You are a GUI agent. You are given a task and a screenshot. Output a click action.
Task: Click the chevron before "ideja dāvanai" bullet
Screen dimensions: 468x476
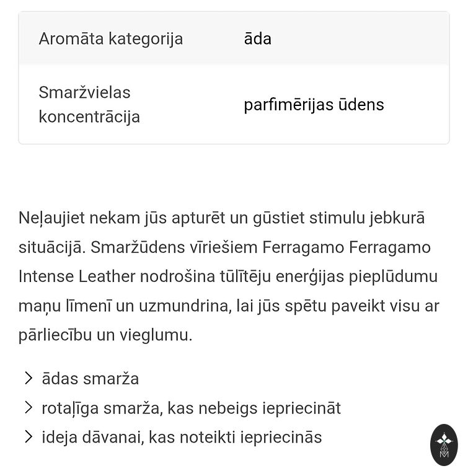(28, 436)
